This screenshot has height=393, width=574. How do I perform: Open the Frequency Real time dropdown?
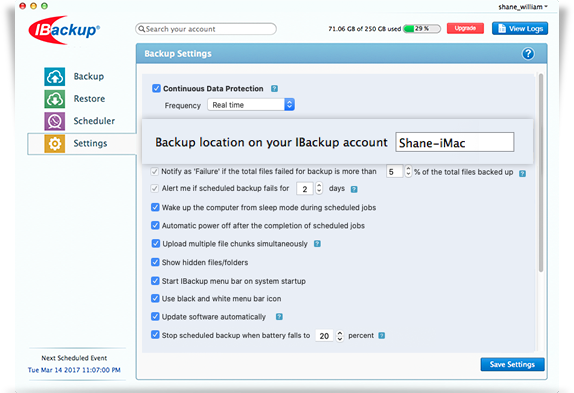click(x=251, y=105)
